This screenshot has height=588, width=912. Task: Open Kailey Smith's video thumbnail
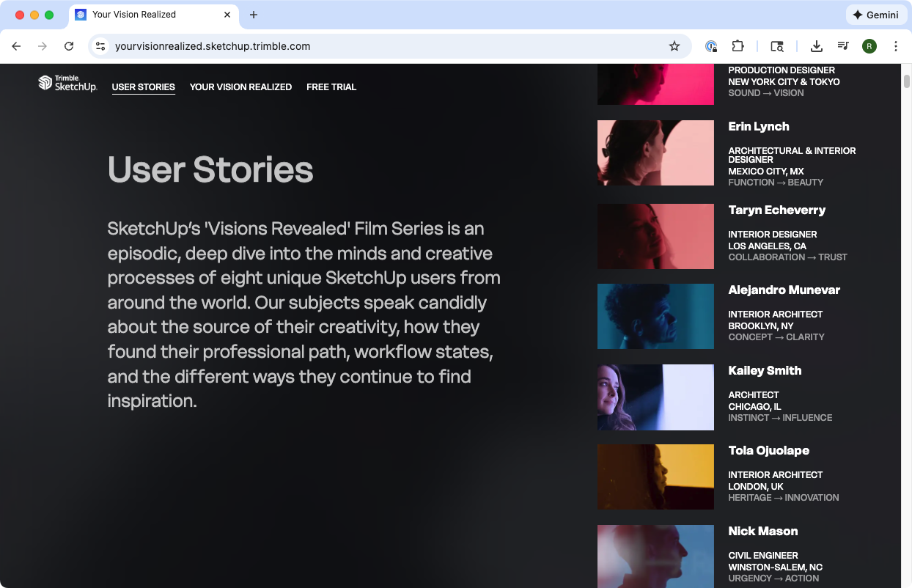click(x=655, y=397)
